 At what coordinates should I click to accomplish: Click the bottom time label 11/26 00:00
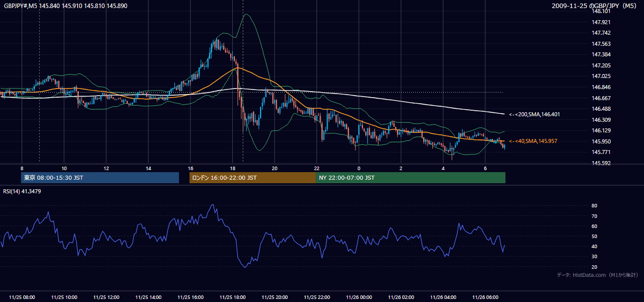359,297
